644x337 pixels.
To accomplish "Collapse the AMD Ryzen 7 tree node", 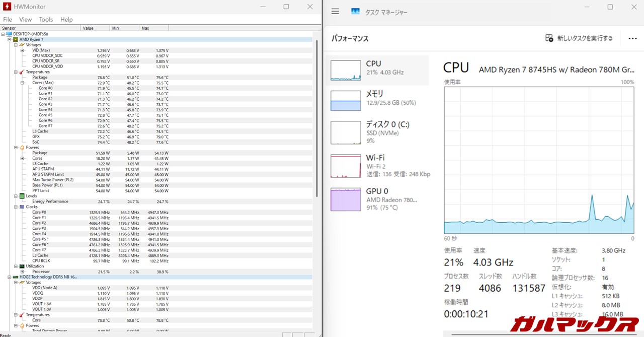I will click(10, 39).
